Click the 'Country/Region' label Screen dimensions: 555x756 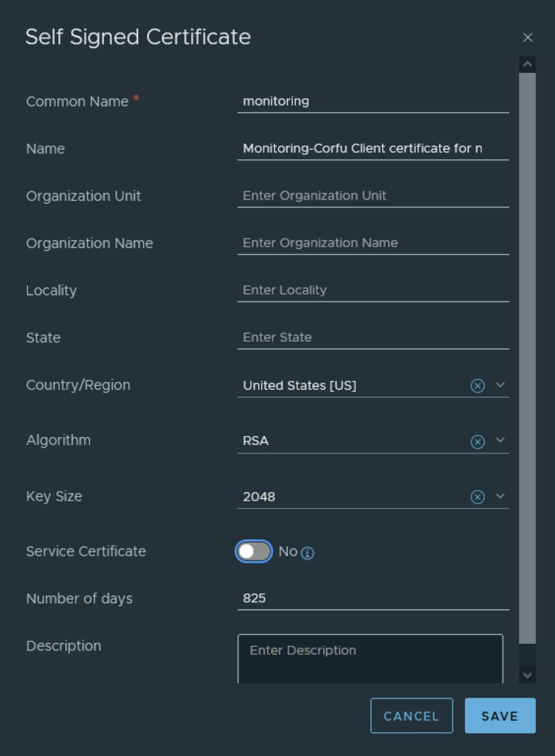click(x=78, y=385)
